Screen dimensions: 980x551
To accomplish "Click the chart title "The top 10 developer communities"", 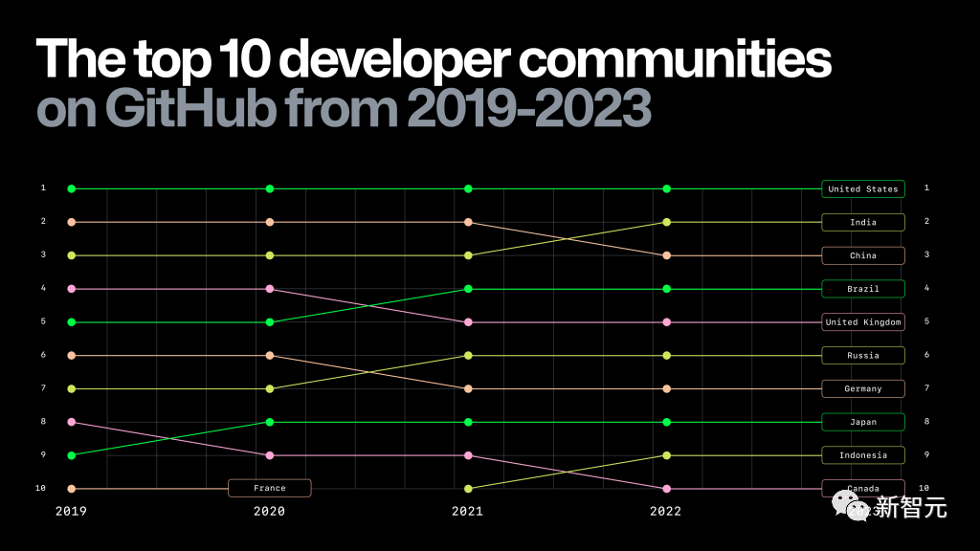I will (x=434, y=61).
